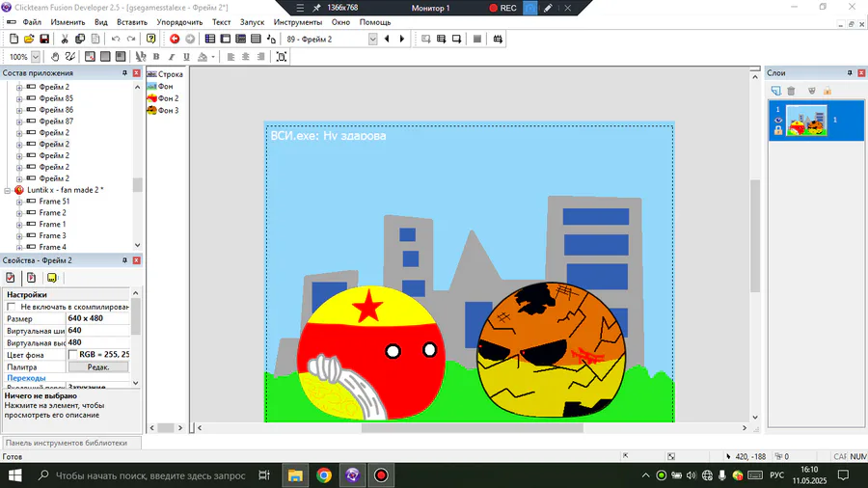Open the '89 - Фрейм 2' frame dropdown

pyautogui.click(x=372, y=40)
